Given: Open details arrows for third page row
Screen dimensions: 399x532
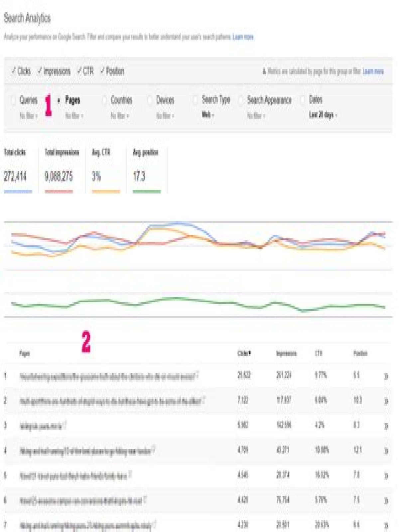Looking at the screenshot, I should tap(386, 426).
